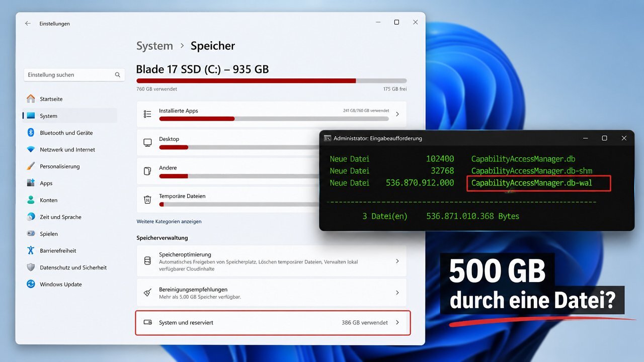Click the Andere copy icon
Viewport: 644px width, 362px height.
coord(147,171)
